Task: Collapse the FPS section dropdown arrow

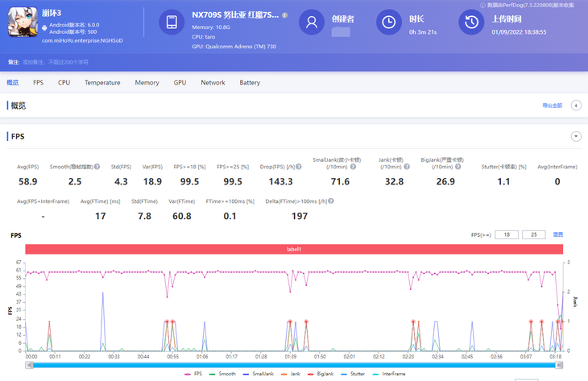Action: point(576,136)
